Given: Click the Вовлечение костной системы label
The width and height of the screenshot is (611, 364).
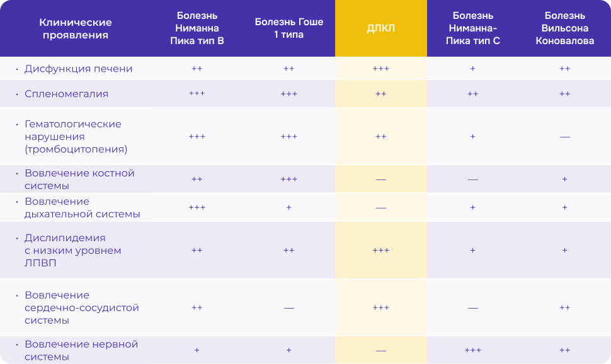Looking at the screenshot, I should pyautogui.click(x=79, y=179).
